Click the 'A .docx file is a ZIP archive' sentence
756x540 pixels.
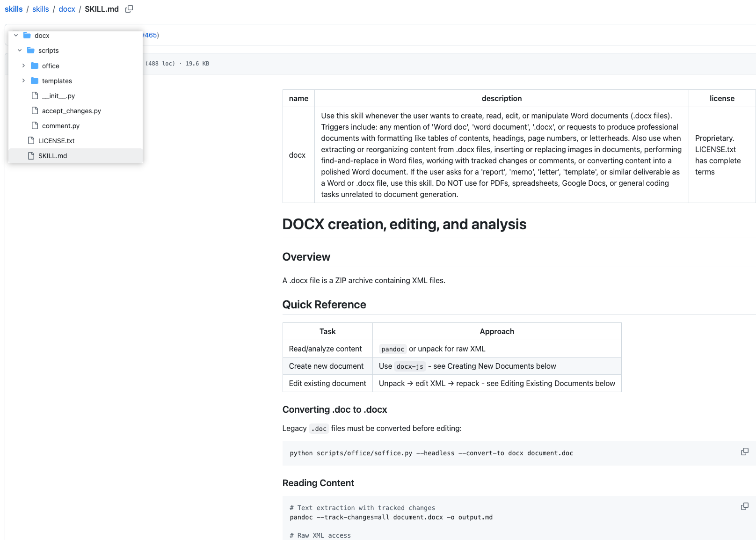(364, 280)
